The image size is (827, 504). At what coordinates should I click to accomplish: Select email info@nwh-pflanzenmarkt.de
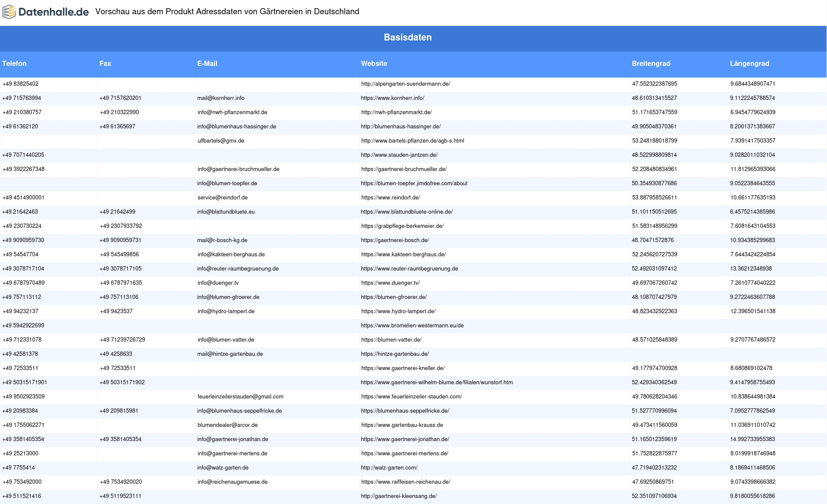232,112
